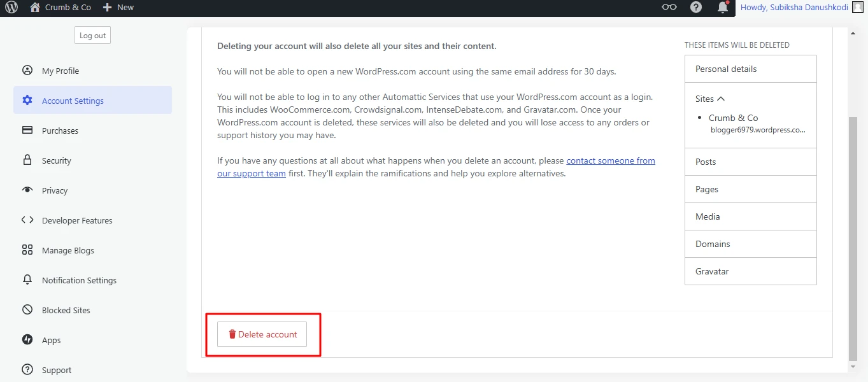Image resolution: width=868 pixels, height=382 pixels.
Task: Open the New content menu
Action: click(x=118, y=8)
